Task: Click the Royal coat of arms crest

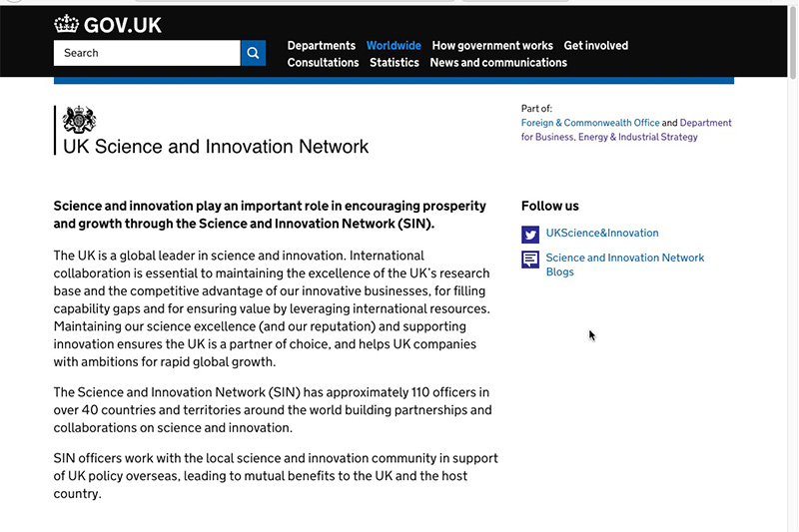Action: click(x=79, y=120)
